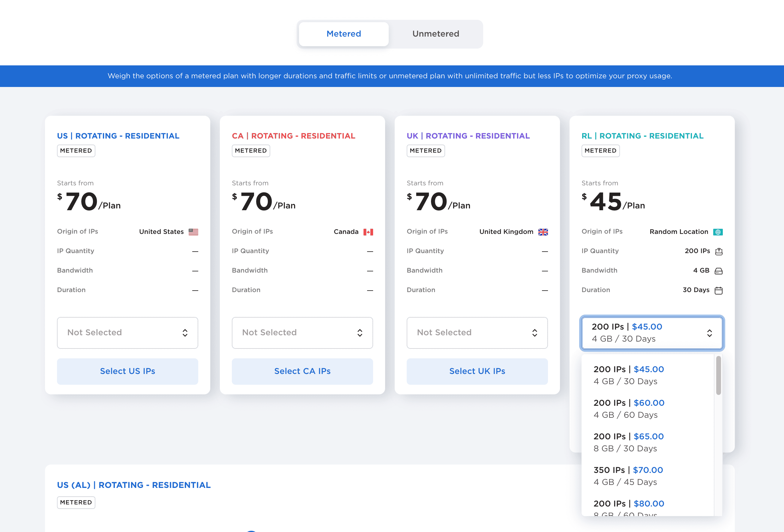
Task: Open the CA plan Not Selected dropdown
Action: click(x=302, y=333)
